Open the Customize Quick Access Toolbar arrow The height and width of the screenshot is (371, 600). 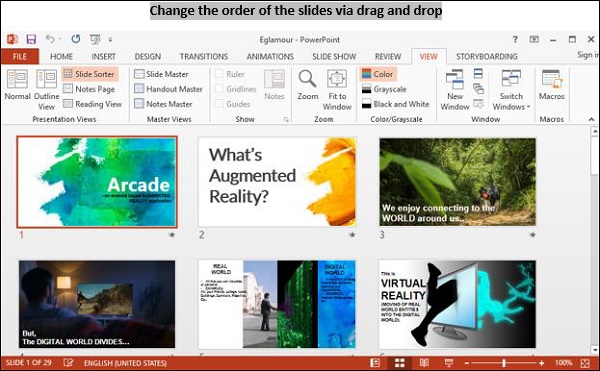110,39
